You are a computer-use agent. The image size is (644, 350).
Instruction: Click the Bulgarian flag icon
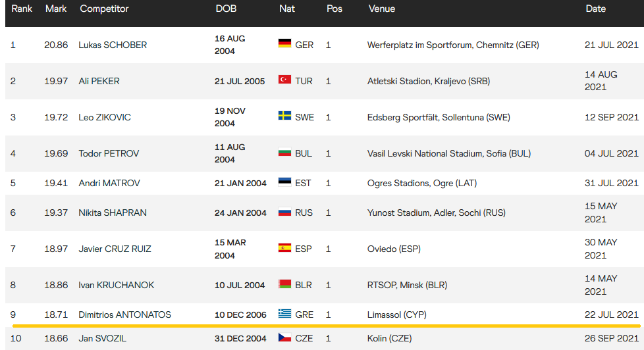[x=284, y=153]
